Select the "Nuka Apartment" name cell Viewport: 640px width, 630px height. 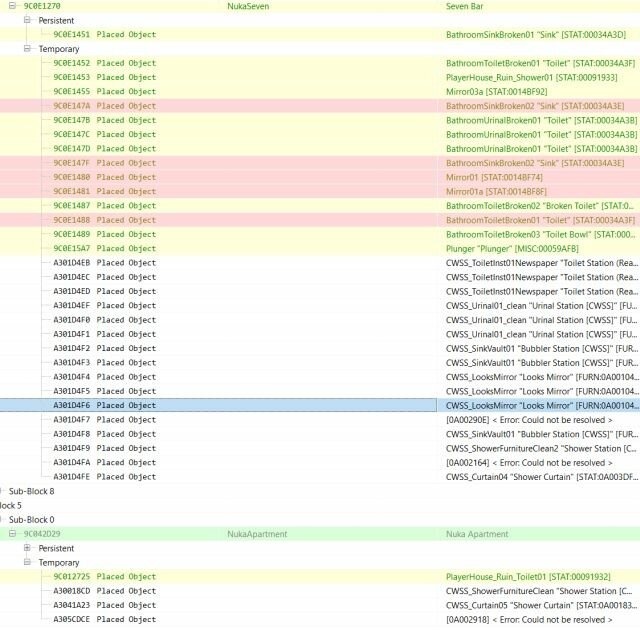point(477,534)
